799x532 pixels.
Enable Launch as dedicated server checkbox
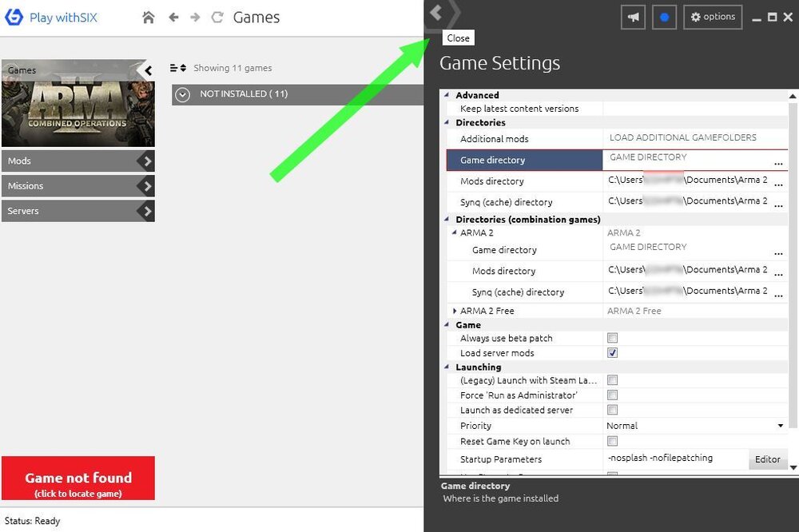(x=613, y=410)
